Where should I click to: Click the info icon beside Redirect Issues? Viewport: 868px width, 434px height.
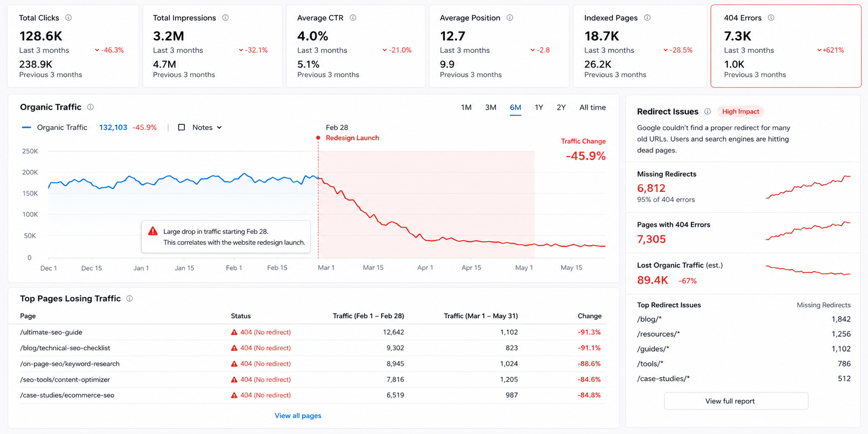pos(708,112)
